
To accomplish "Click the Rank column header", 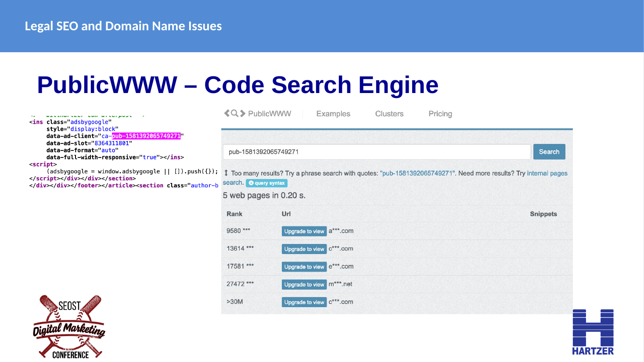I will (x=234, y=214).
